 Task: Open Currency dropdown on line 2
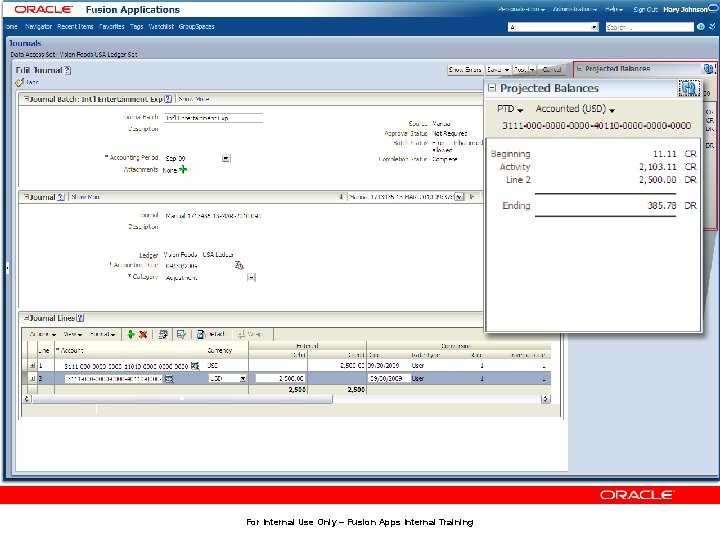(243, 379)
